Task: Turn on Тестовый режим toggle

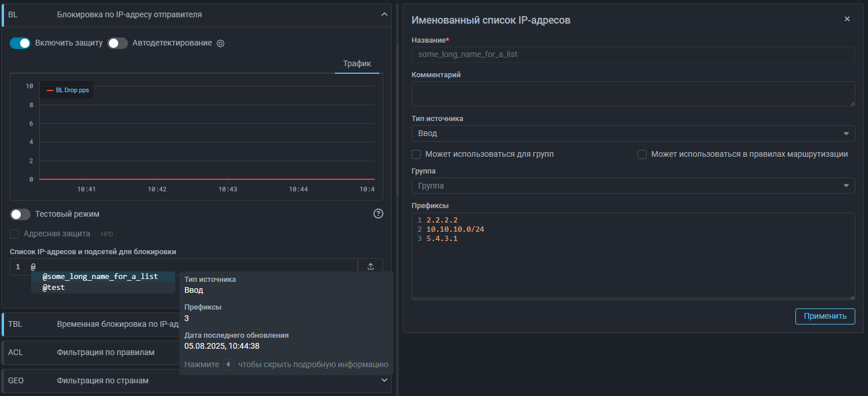Action: click(20, 214)
